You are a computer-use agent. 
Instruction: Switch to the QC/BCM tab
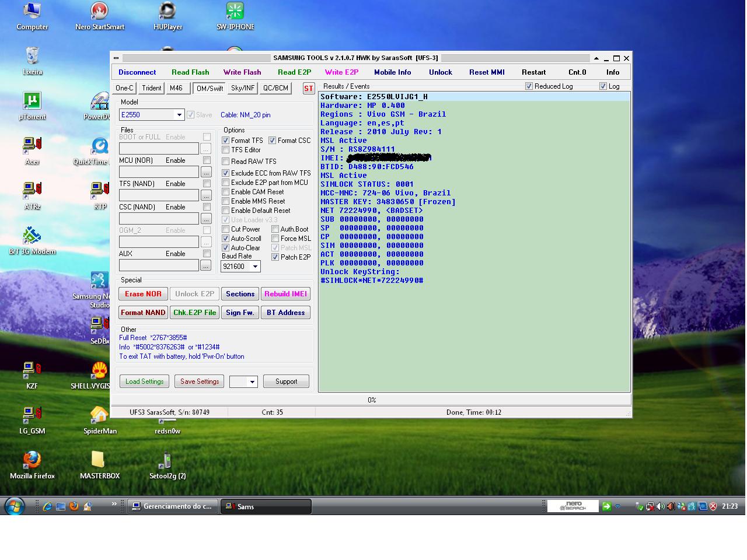[x=275, y=88]
